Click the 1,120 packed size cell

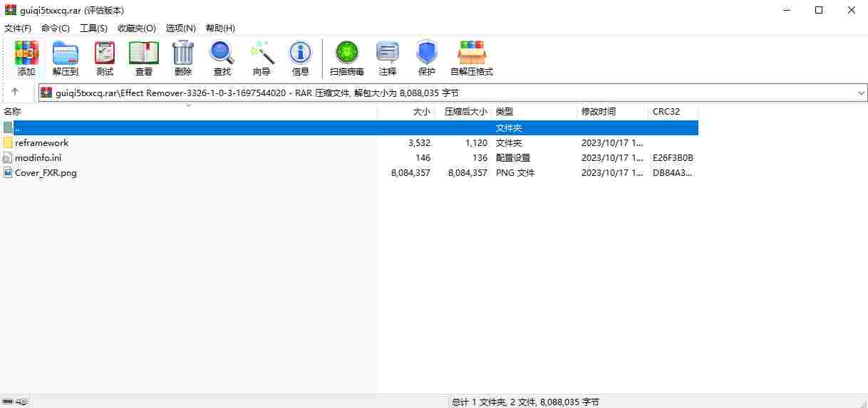point(476,142)
